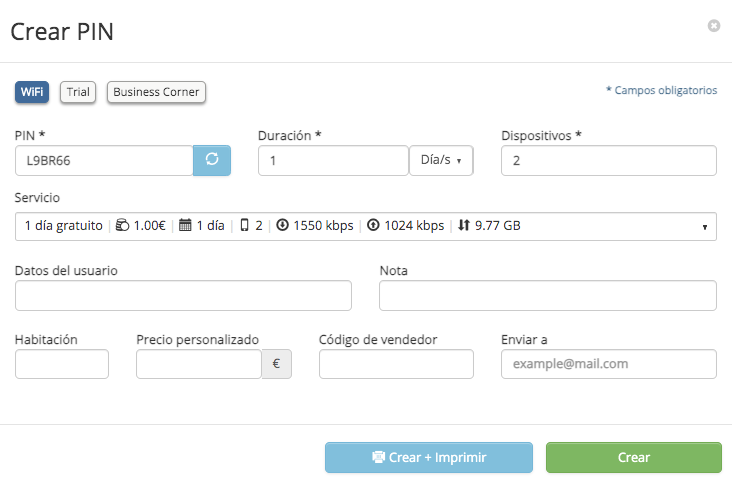Regenerate the PIN with the refresh icon
Viewport: 732px width, 489px height.
[x=211, y=160]
